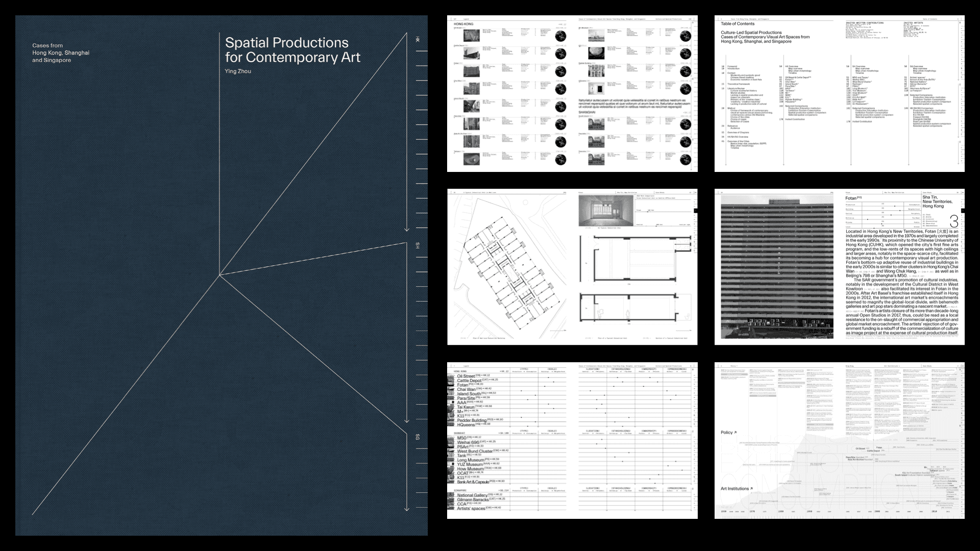Click the lines' convergence point on cover
The image size is (980, 551).
coord(219,275)
